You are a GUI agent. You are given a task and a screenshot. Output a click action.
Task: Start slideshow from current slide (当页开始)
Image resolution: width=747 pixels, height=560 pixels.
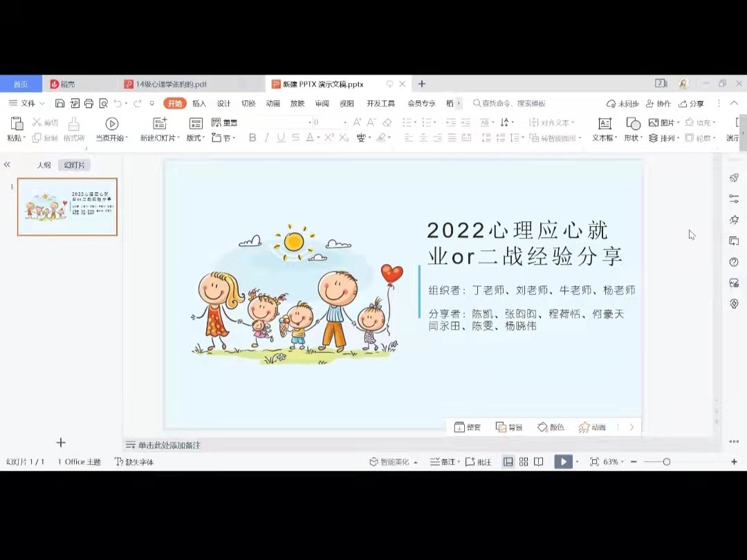pyautogui.click(x=111, y=129)
